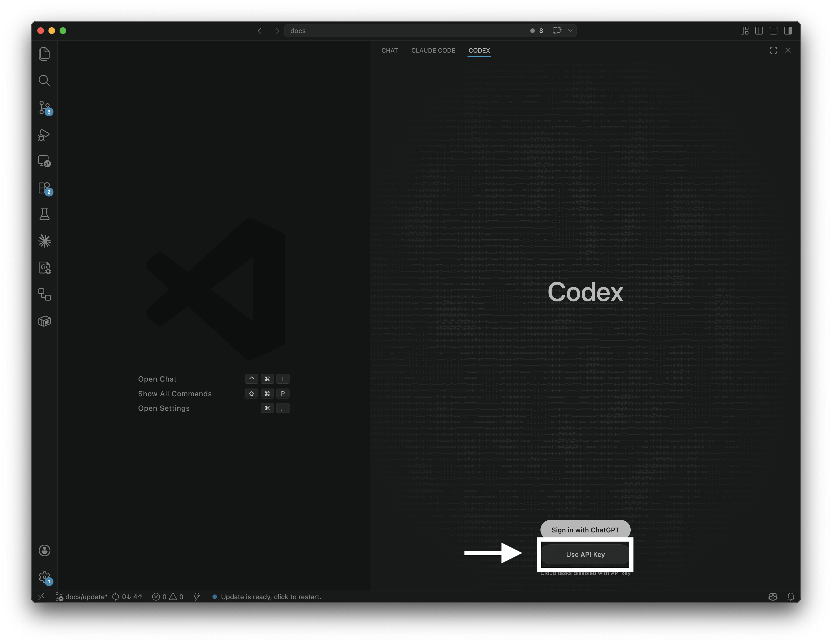832x644 pixels.
Task: Open the Containers box icon
Action: (44, 321)
